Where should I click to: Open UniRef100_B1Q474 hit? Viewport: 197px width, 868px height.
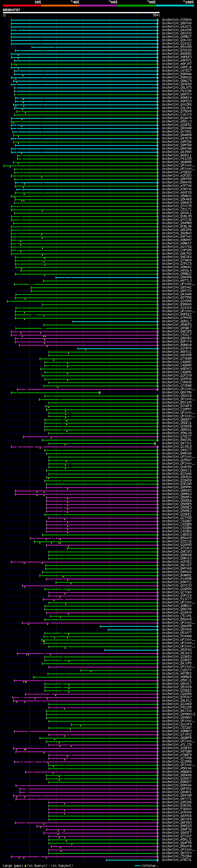176,118
